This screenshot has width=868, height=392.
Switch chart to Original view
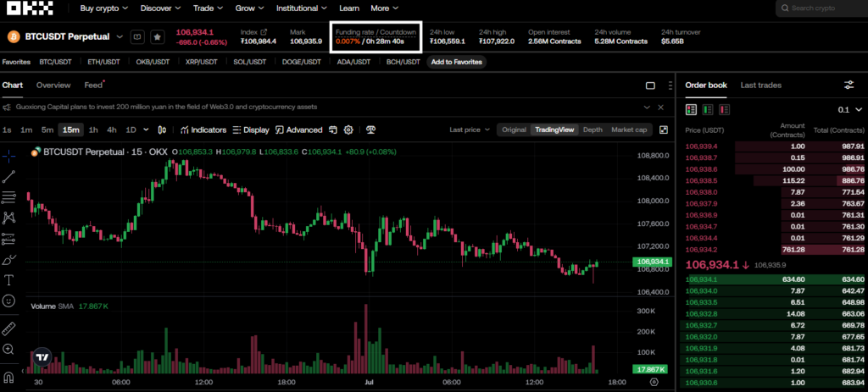pyautogui.click(x=514, y=130)
